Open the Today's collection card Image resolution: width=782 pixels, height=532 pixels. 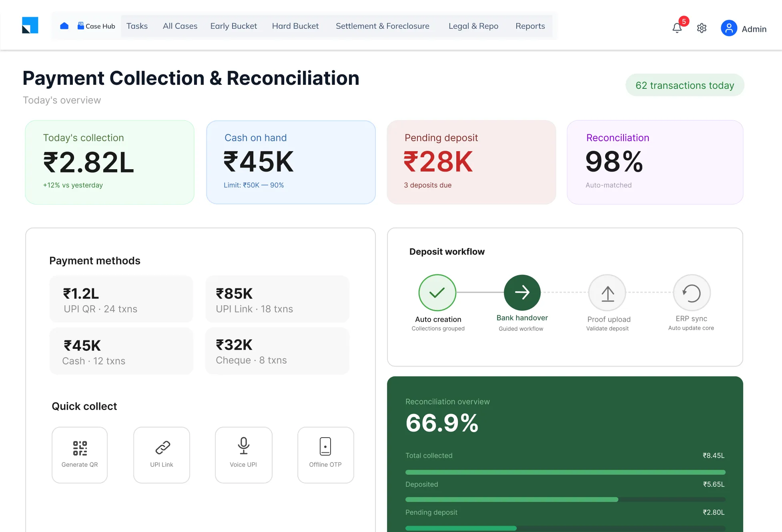[x=110, y=162]
